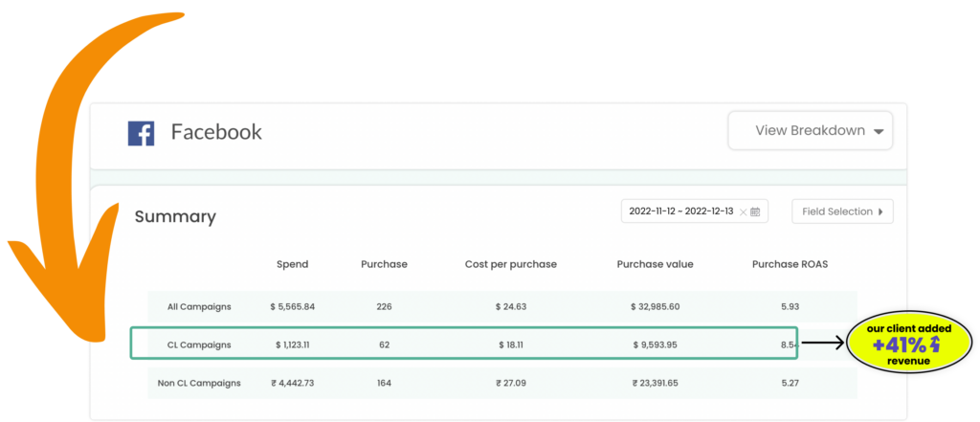
Task: Click the Summary section heading
Action: 176,217
